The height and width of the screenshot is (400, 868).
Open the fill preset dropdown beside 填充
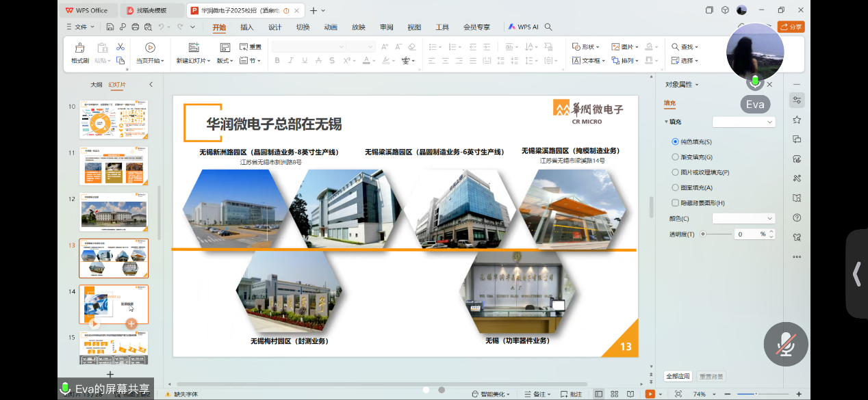point(743,122)
